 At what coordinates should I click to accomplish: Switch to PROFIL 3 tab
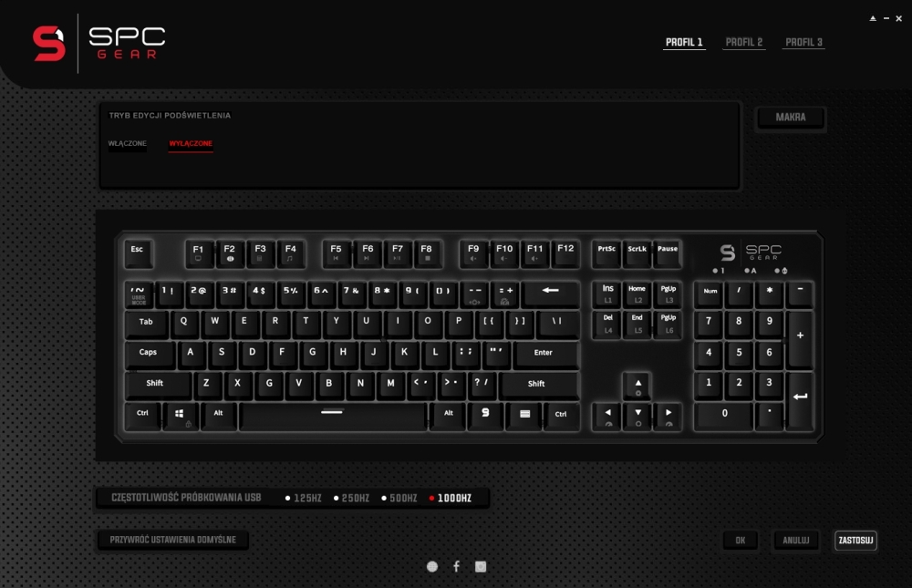pos(803,43)
